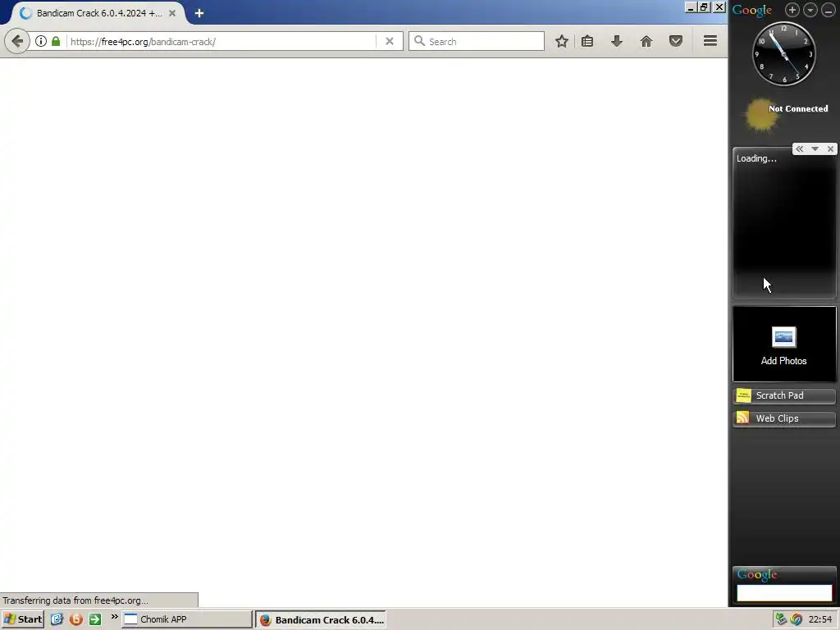Click the analog clock gadget
The width and height of the screenshot is (840, 630).
(x=784, y=53)
